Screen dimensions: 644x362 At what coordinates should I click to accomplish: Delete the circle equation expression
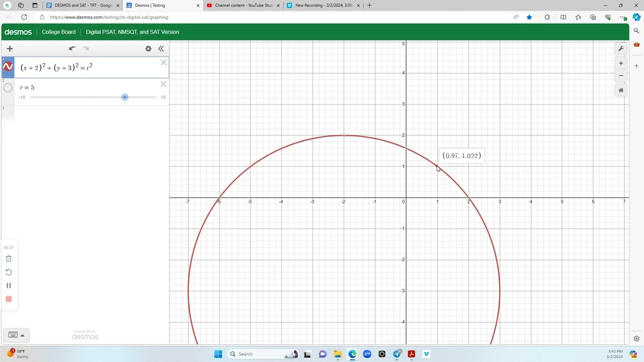[x=164, y=62]
